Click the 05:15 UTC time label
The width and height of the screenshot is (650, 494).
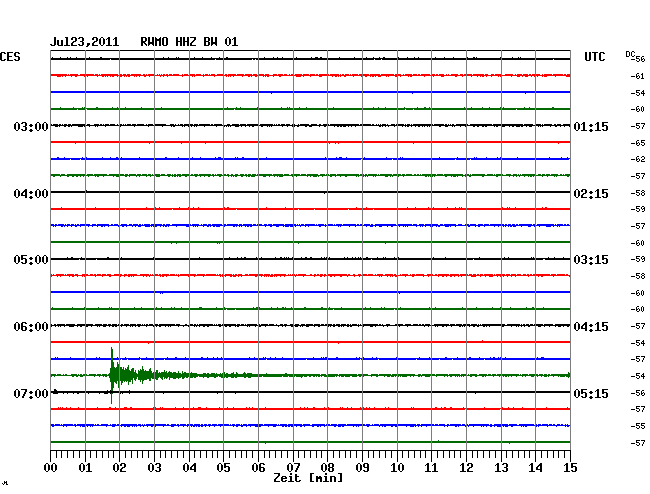[591, 393]
